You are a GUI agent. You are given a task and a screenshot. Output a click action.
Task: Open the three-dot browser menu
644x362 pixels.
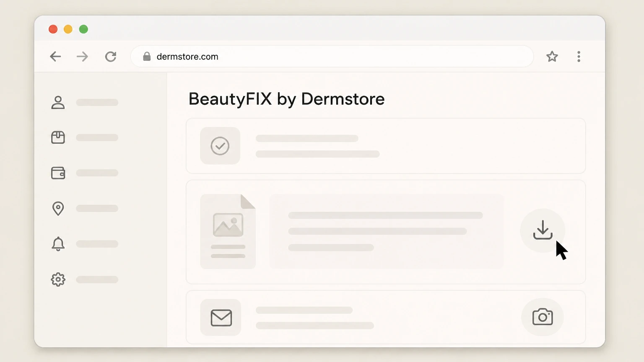[x=579, y=57]
